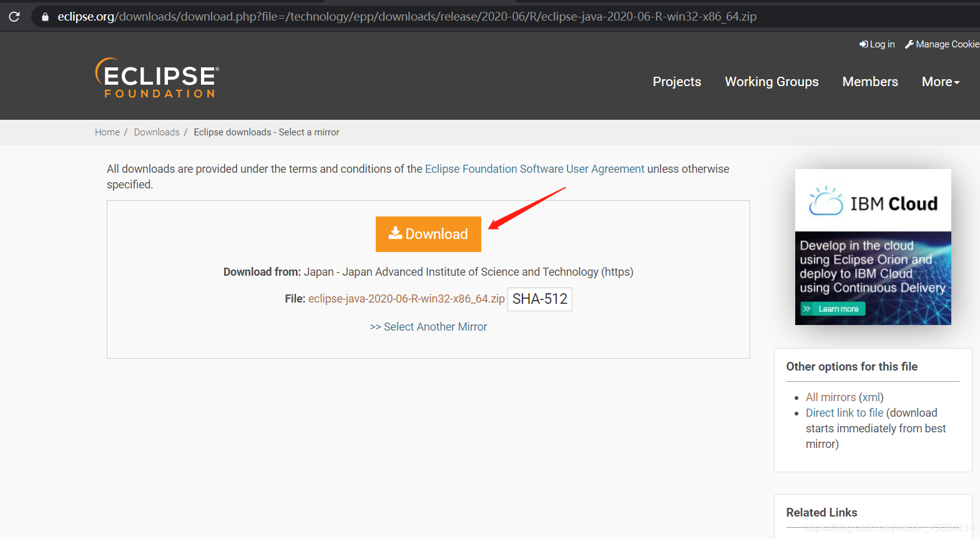980x539 pixels.
Task: Go to Home breadcrumb
Action: coord(107,132)
